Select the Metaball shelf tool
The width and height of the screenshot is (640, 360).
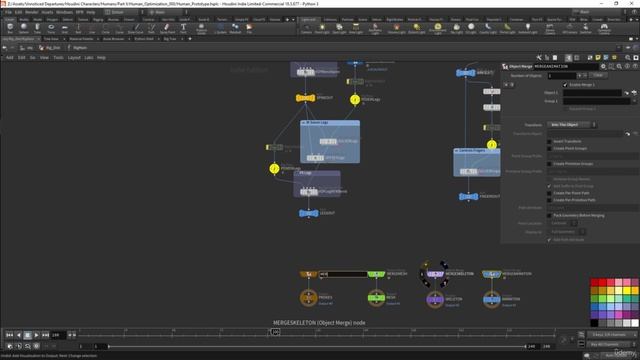pyautogui.click(x=235, y=28)
